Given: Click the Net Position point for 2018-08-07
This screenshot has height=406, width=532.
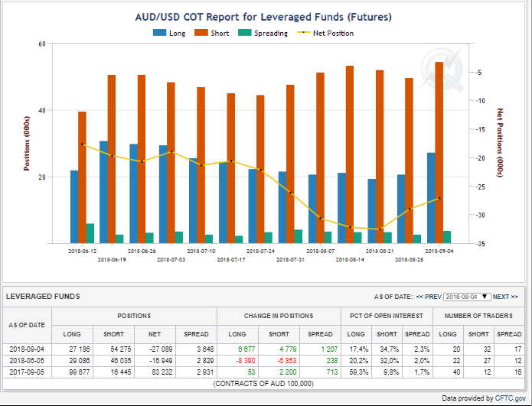Looking at the screenshot, I should [x=321, y=218].
